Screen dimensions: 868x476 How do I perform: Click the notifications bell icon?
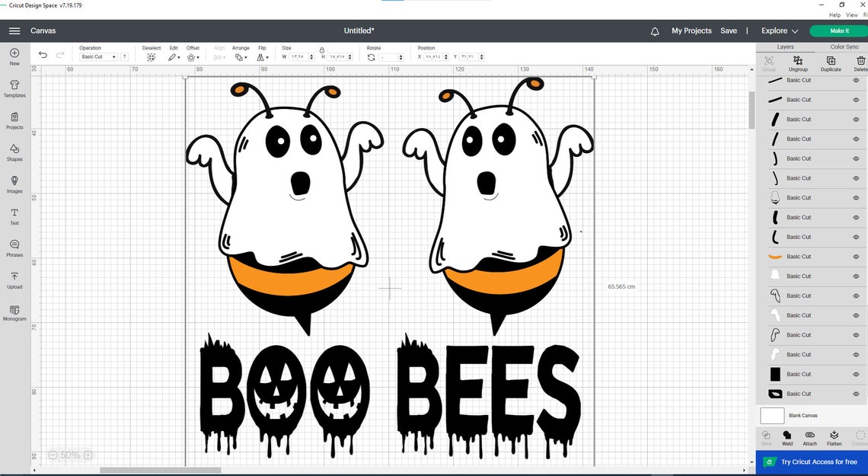(654, 31)
